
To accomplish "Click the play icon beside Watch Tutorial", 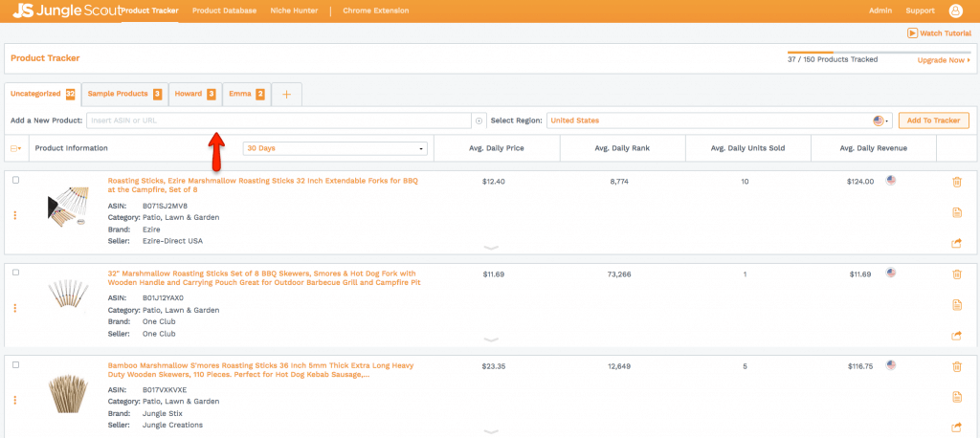I will (912, 33).
